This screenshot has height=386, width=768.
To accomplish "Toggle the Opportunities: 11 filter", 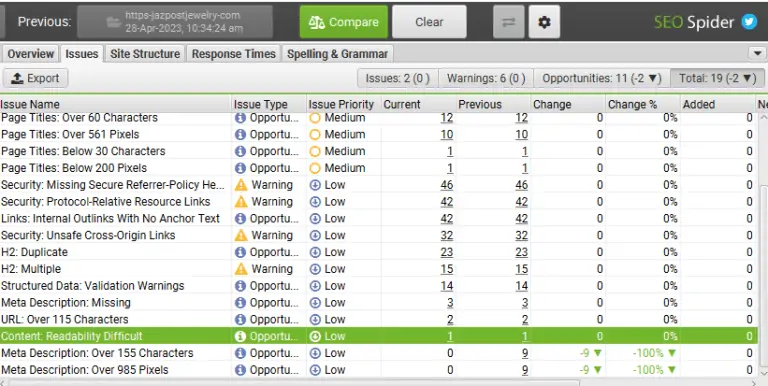I will (x=602, y=78).
